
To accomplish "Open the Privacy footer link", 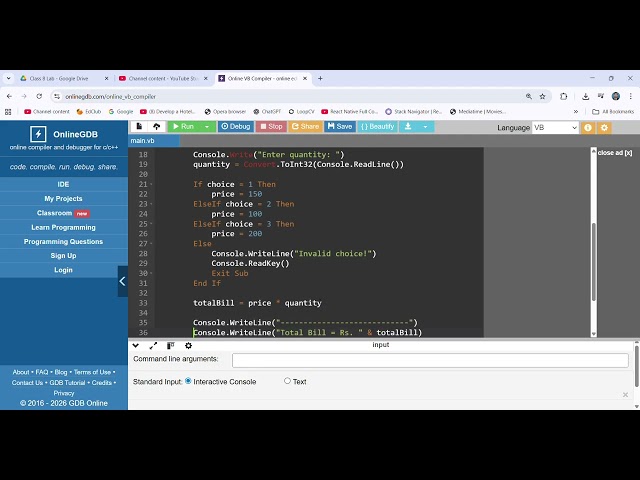I will pos(64,393).
